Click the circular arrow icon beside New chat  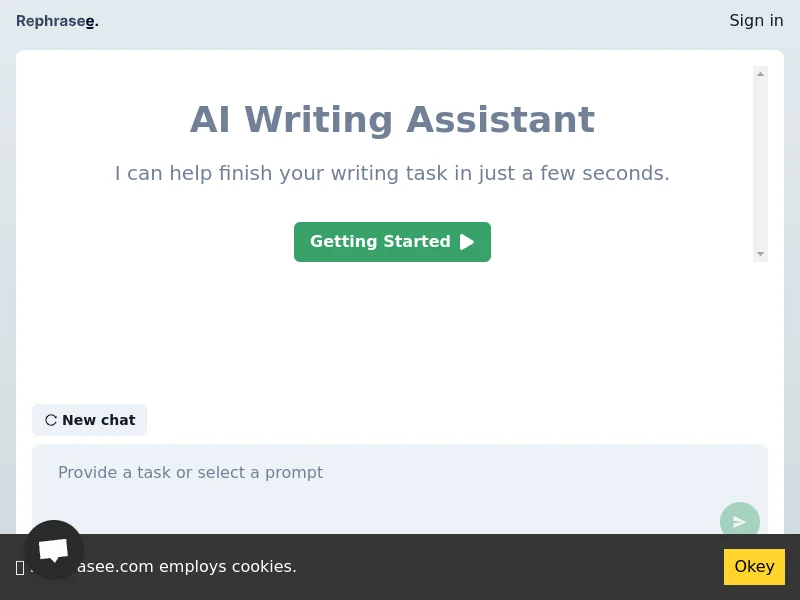[x=51, y=420]
